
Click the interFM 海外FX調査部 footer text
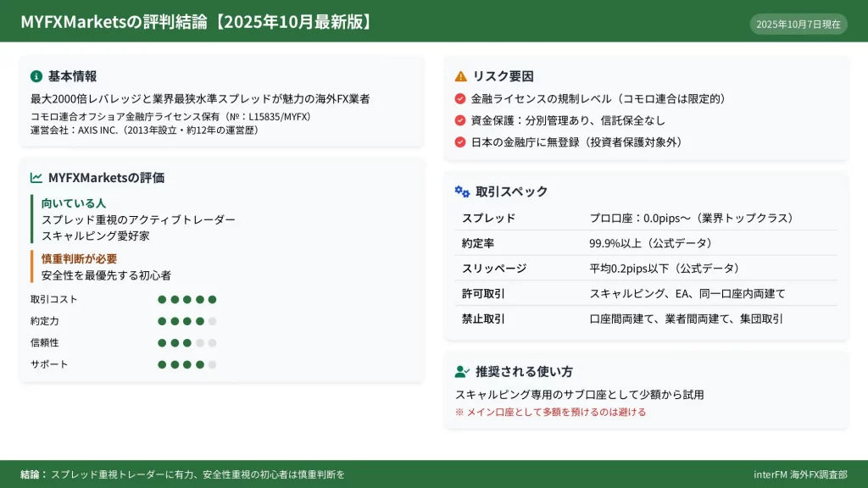(799, 474)
